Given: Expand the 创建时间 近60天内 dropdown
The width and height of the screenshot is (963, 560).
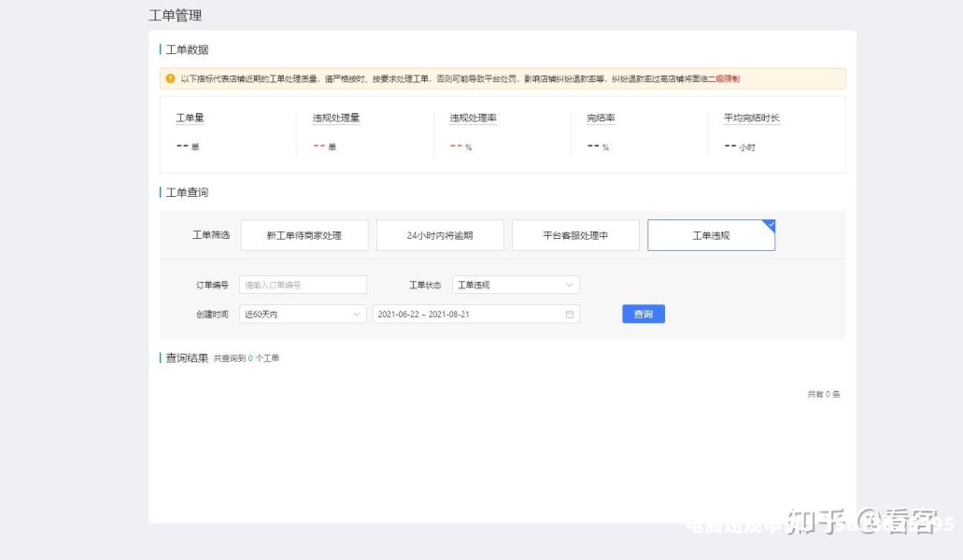Looking at the screenshot, I should click(x=302, y=315).
